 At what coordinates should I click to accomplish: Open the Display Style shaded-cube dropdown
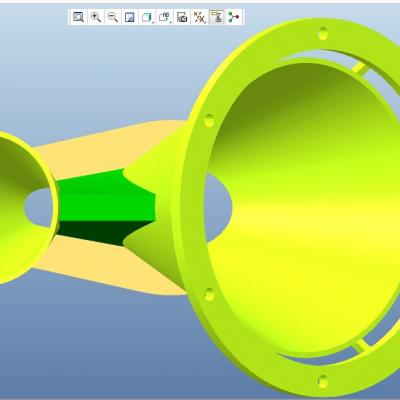[148, 17]
